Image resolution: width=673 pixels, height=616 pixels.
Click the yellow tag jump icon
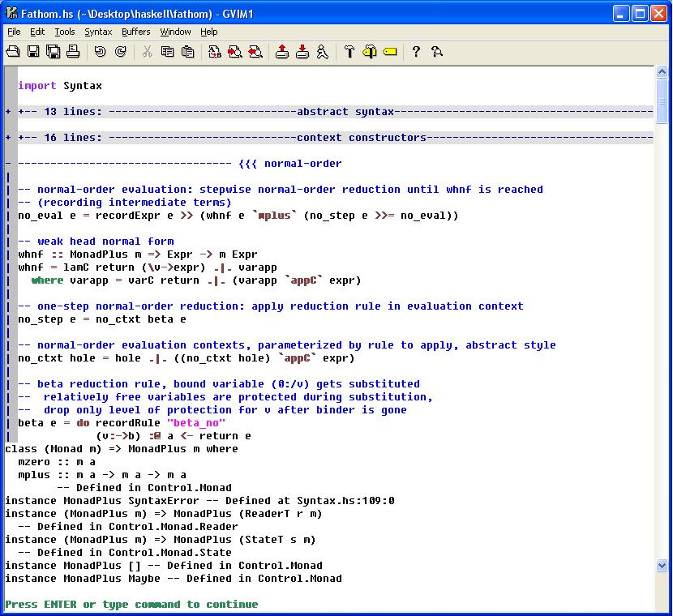pyautogui.click(x=389, y=52)
